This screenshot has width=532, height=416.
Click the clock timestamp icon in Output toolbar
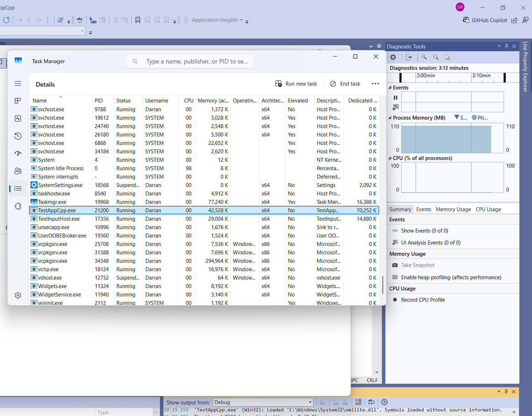[x=384, y=402]
